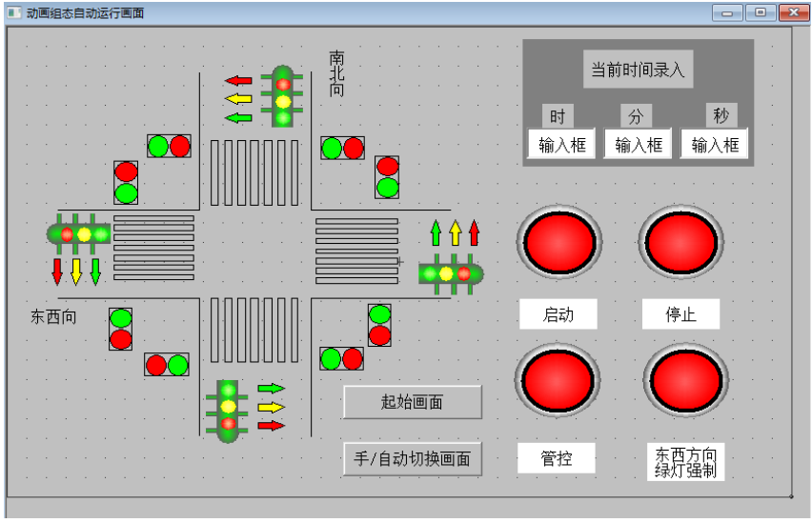
Task: Click the 东西向 road label
Action: (53, 316)
